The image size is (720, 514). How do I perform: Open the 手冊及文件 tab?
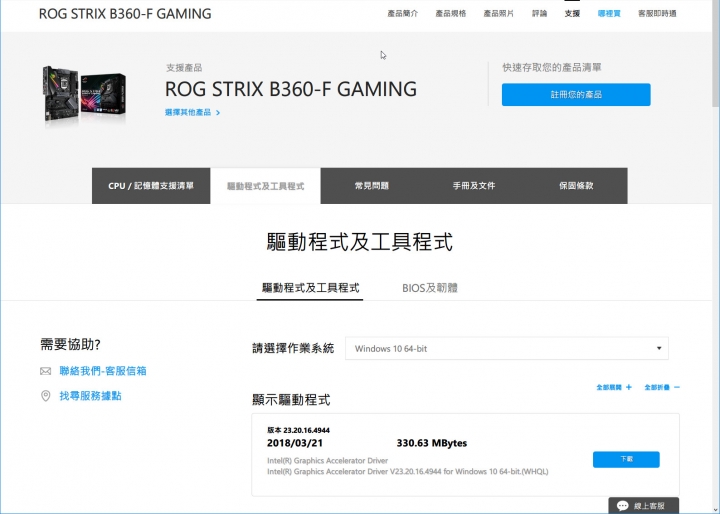[x=474, y=186]
